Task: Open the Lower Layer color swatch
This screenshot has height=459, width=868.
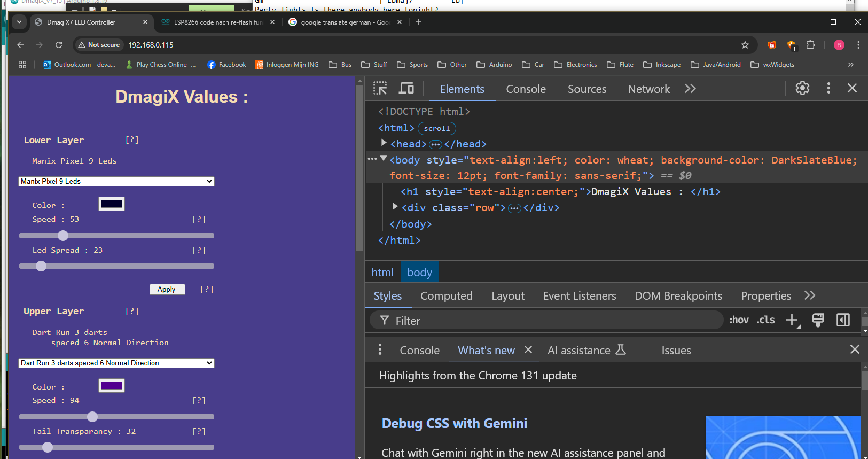Action: pyautogui.click(x=112, y=204)
